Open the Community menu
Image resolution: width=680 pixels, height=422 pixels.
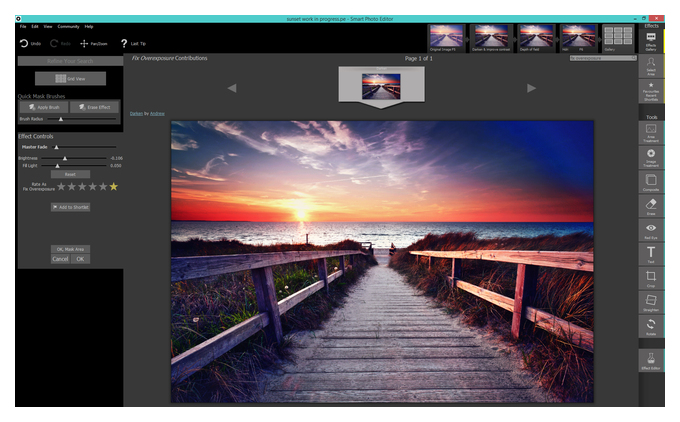tap(69, 26)
